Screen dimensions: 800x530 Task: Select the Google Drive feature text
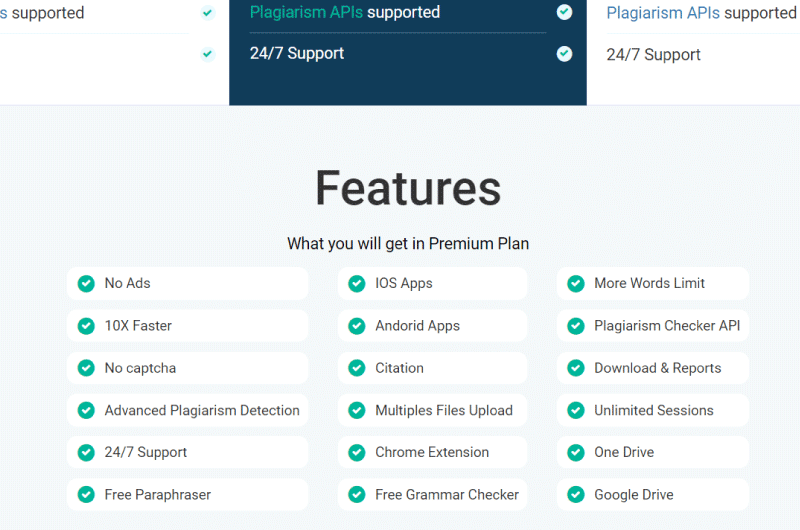click(634, 495)
